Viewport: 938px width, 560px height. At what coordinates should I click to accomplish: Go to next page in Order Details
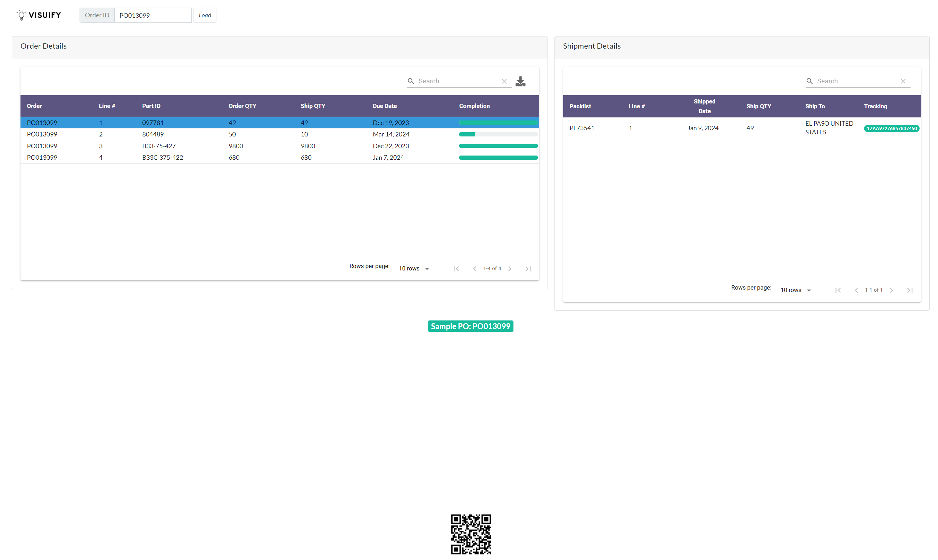(x=510, y=269)
